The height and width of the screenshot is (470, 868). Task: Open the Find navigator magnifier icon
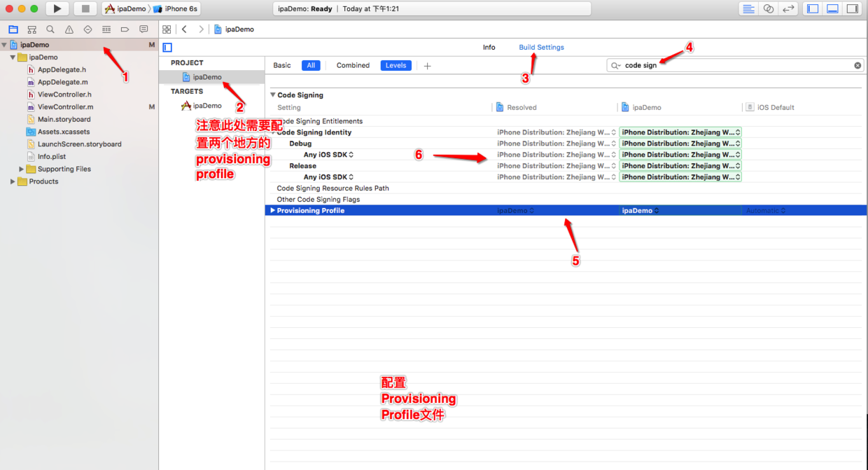click(50, 29)
